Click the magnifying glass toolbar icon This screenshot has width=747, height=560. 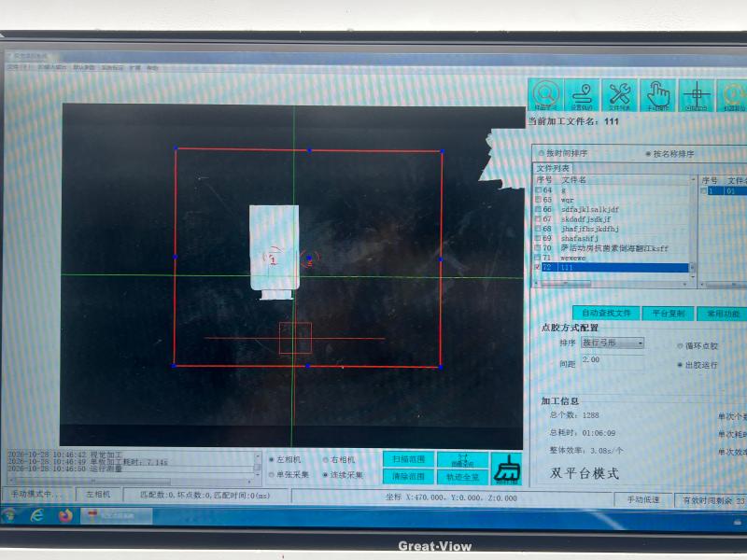546,95
